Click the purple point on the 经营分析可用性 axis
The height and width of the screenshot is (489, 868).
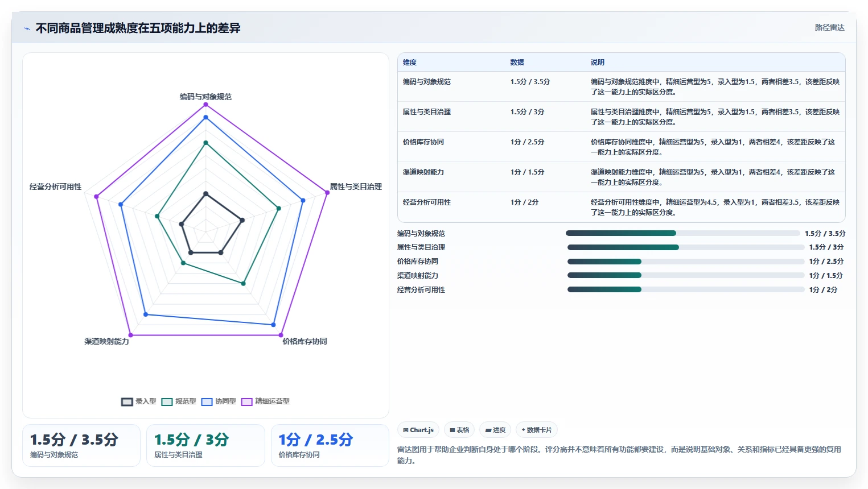96,197
